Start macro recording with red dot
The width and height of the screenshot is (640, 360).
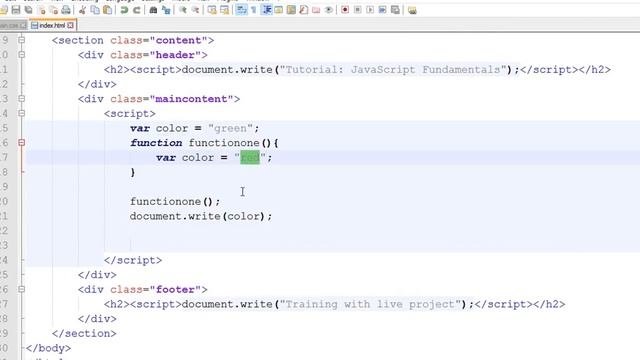pos(345,10)
